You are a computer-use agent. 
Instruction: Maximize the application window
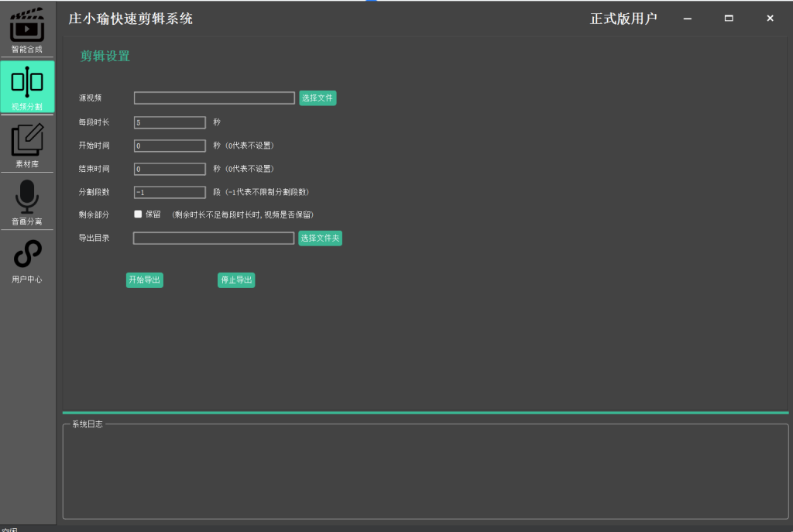pos(729,19)
